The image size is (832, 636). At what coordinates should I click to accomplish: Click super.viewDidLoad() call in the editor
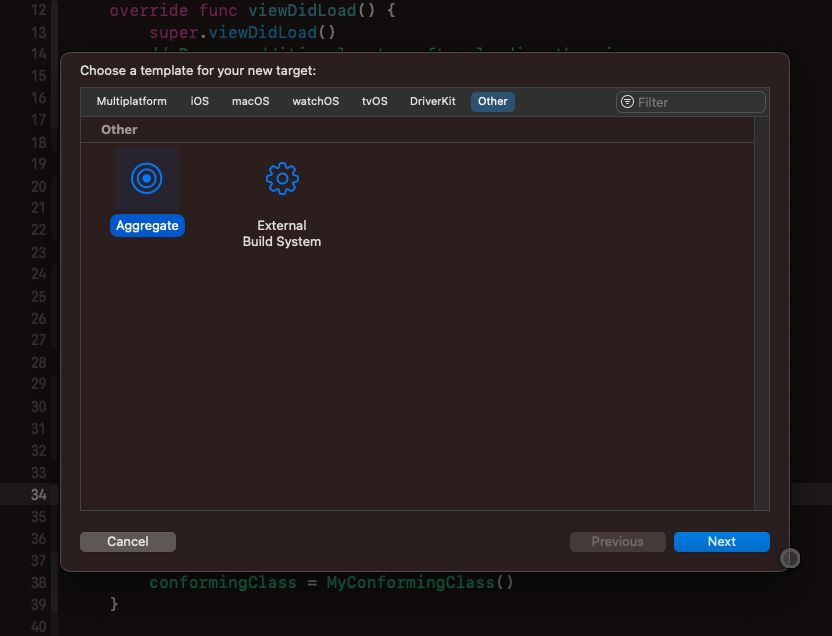242,32
